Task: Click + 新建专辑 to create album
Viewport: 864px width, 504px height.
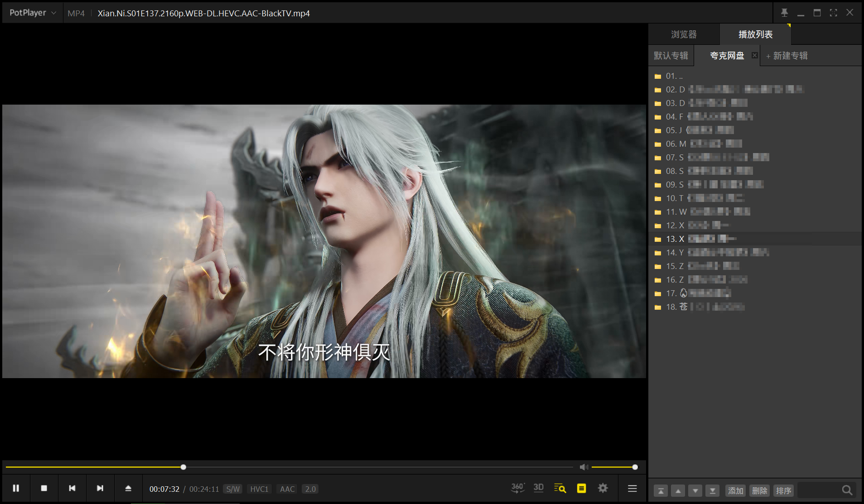Action: click(x=787, y=56)
